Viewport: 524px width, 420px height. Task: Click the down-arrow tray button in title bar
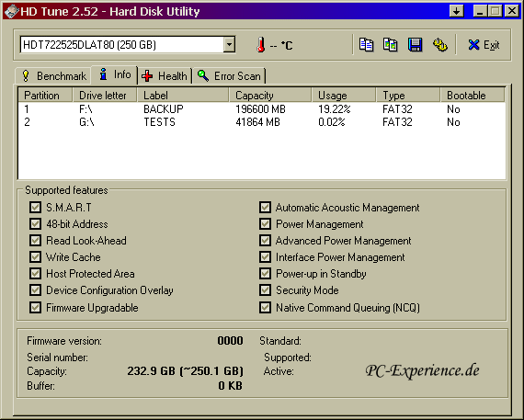pyautogui.click(x=457, y=11)
